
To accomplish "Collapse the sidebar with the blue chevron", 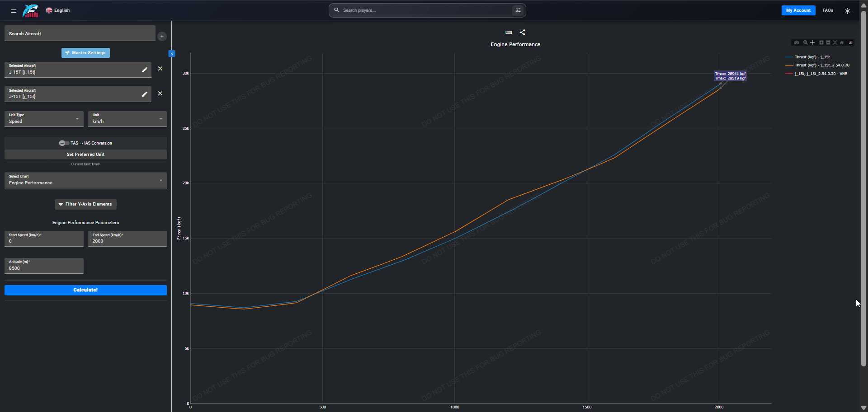I will [172, 54].
